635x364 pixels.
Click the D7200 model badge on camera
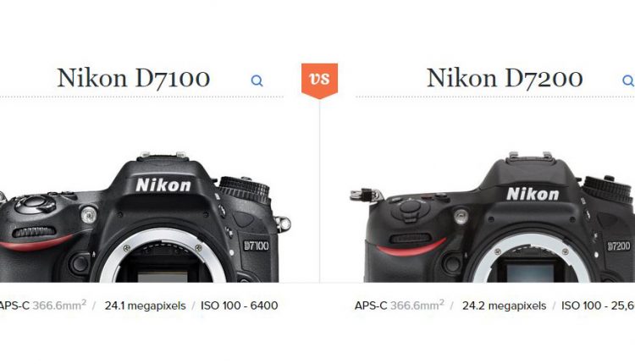[x=619, y=246]
